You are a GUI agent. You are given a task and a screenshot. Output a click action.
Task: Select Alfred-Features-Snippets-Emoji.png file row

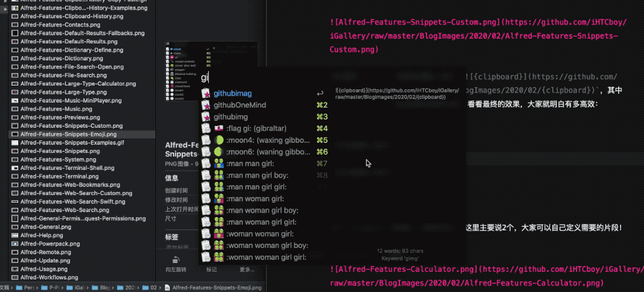point(82,135)
